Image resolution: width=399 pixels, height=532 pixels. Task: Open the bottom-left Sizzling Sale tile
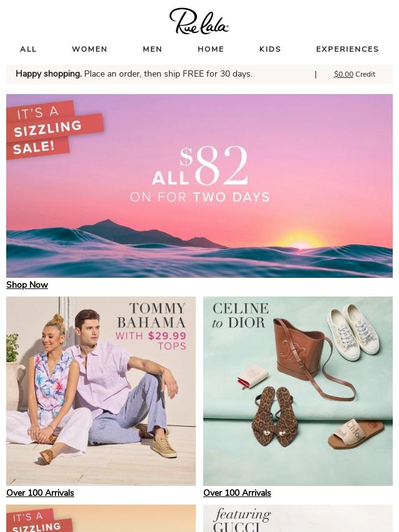pyautogui.click(x=101, y=518)
